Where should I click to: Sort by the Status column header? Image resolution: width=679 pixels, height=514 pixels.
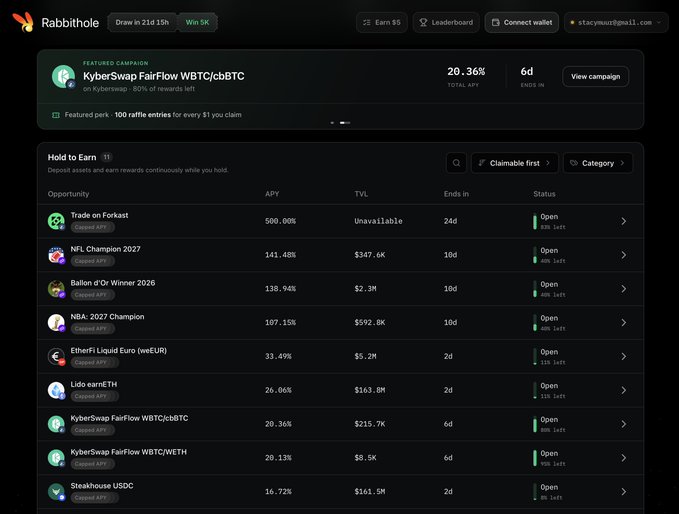[544, 194]
